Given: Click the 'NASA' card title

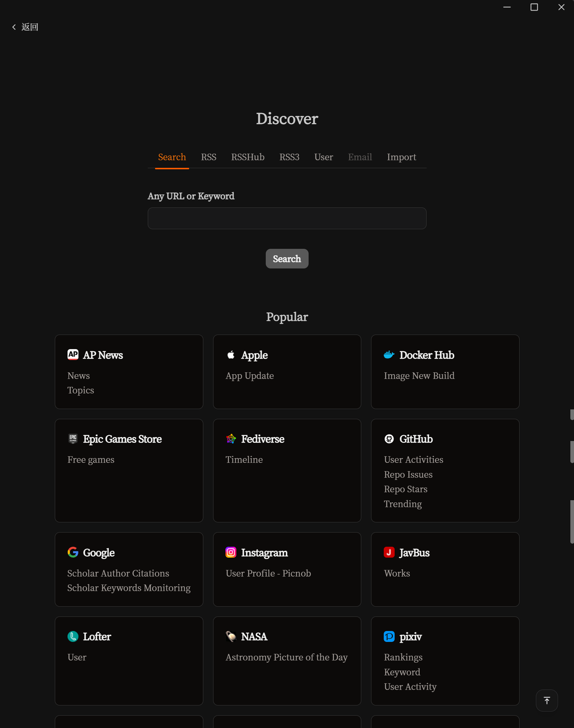Looking at the screenshot, I should pyautogui.click(x=255, y=636).
